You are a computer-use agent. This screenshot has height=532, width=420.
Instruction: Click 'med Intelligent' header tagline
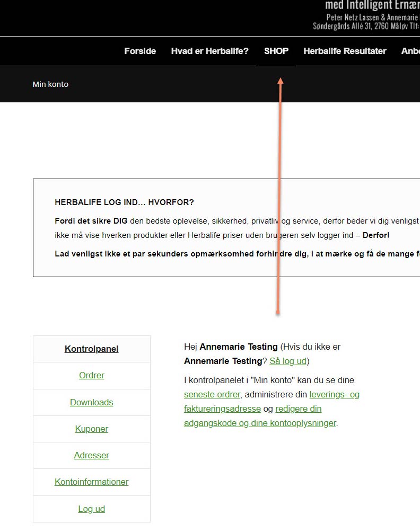tap(358, 5)
